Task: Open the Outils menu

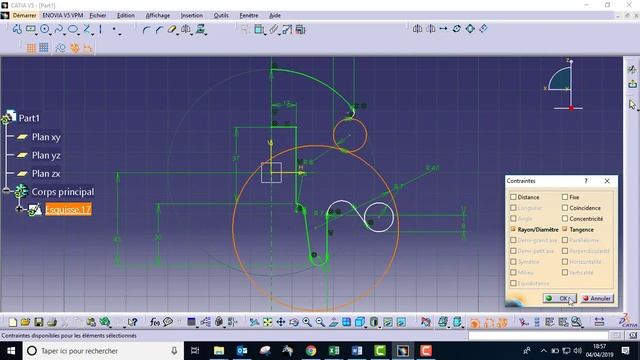Action: coord(221,16)
